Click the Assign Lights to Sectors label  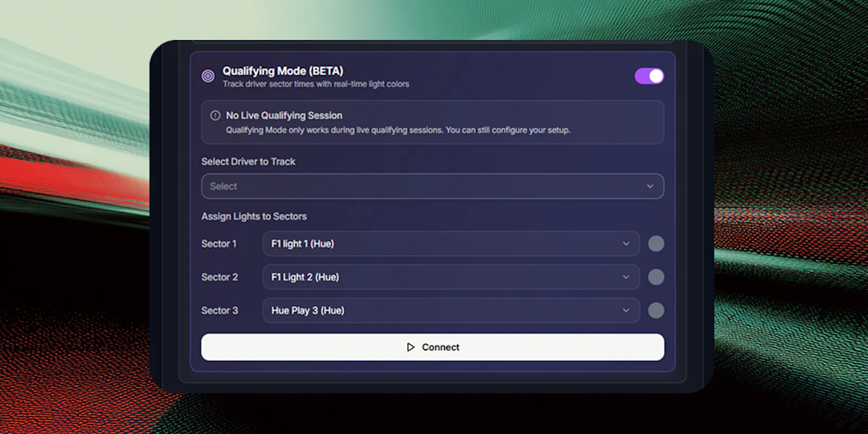(x=254, y=216)
